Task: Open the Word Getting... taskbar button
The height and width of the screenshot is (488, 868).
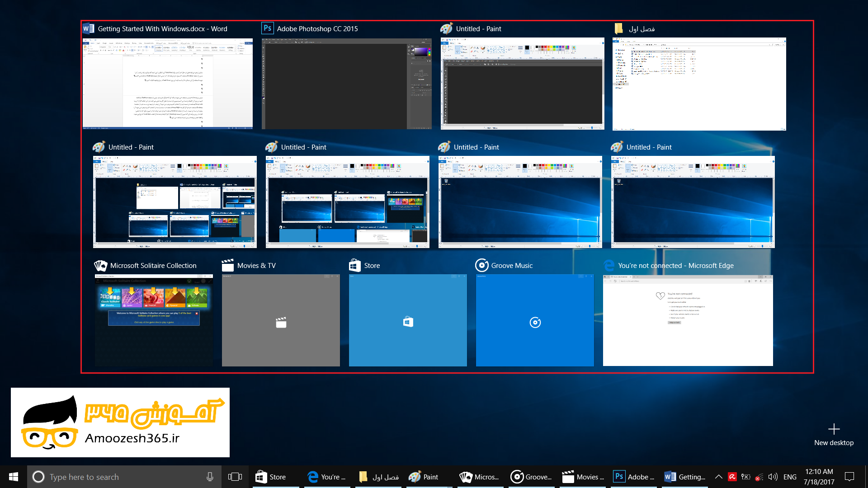Action: coord(685,477)
